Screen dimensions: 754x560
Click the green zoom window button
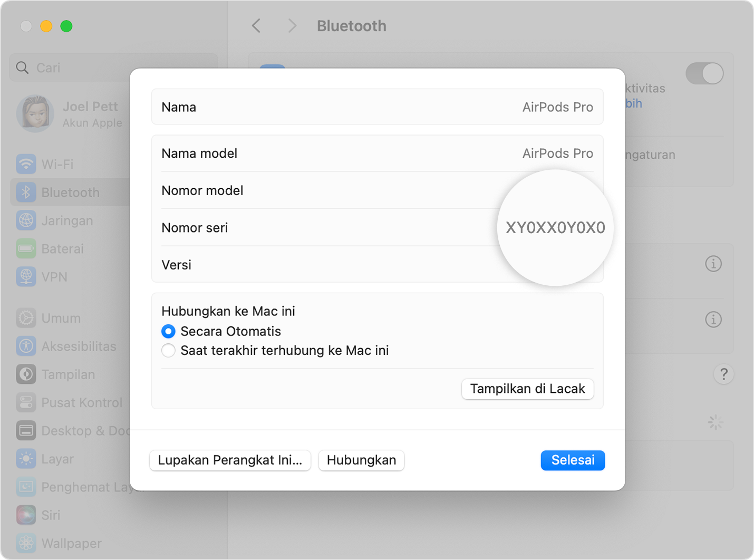(66, 26)
